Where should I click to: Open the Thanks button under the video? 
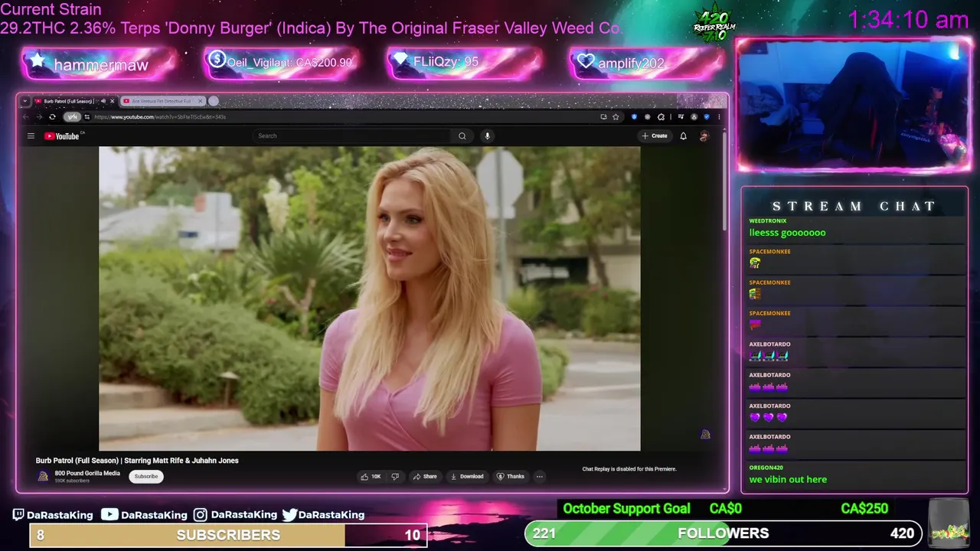tap(511, 477)
